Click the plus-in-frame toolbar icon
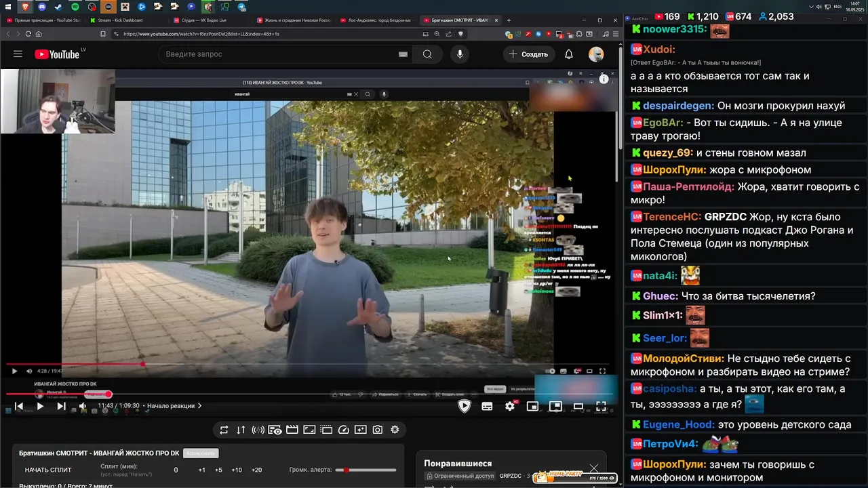Viewport: 868px width, 488px height. coord(360,430)
